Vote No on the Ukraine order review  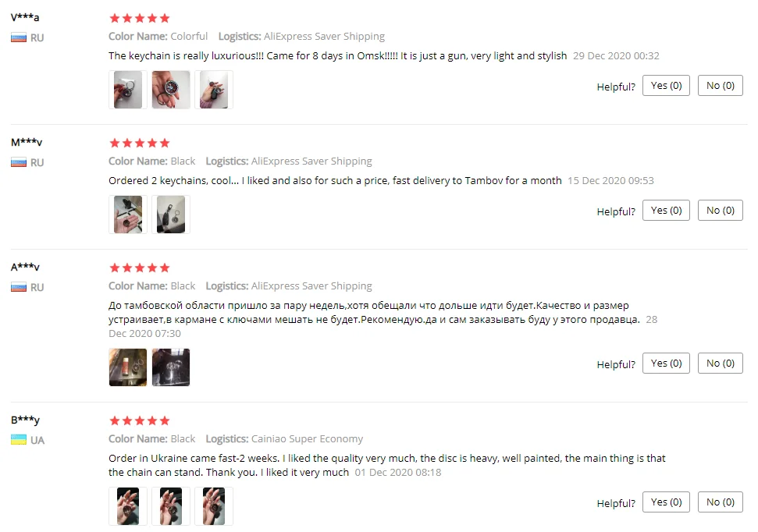[x=720, y=502]
